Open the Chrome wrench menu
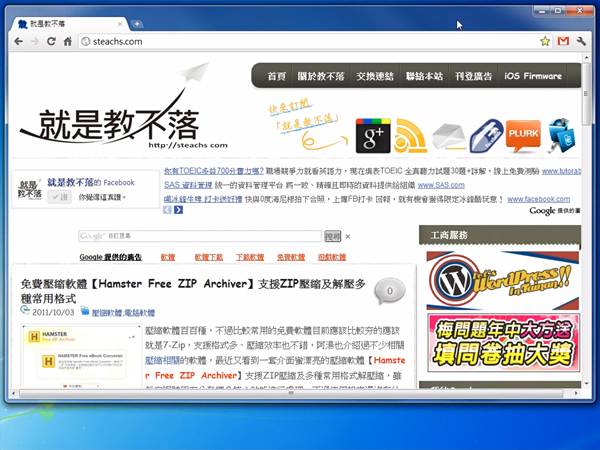 click(x=581, y=41)
